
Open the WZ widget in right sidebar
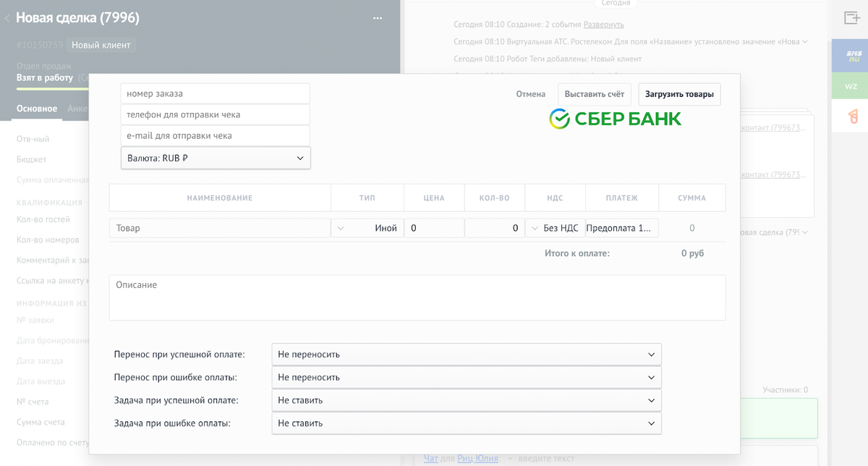click(x=851, y=86)
